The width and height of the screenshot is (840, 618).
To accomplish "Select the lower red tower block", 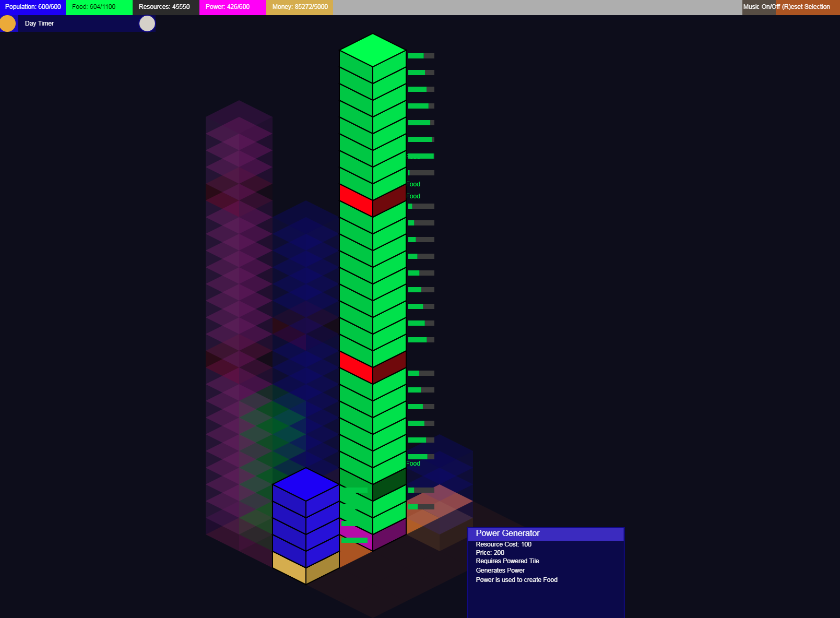I will 373,367.
